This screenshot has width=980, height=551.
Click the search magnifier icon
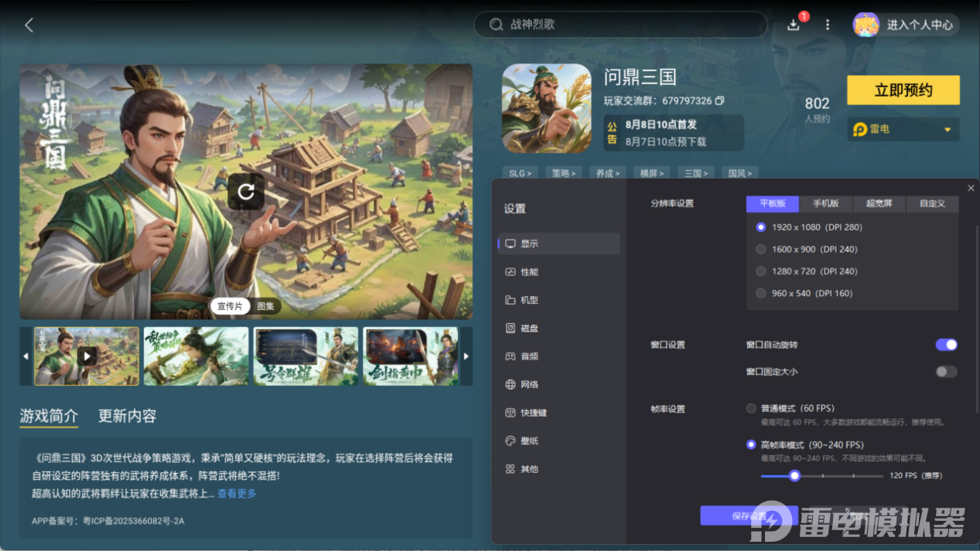(x=497, y=25)
